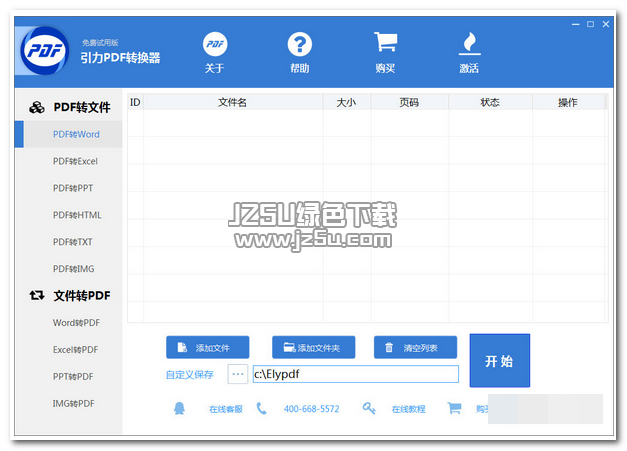Click the 自定义保存 custom save link
This screenshot has height=451, width=627.
click(190, 375)
